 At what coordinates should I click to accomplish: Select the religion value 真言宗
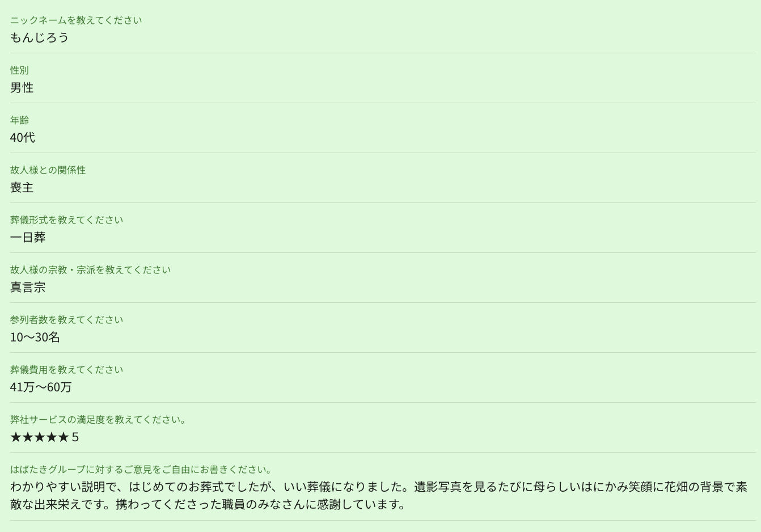coord(28,288)
